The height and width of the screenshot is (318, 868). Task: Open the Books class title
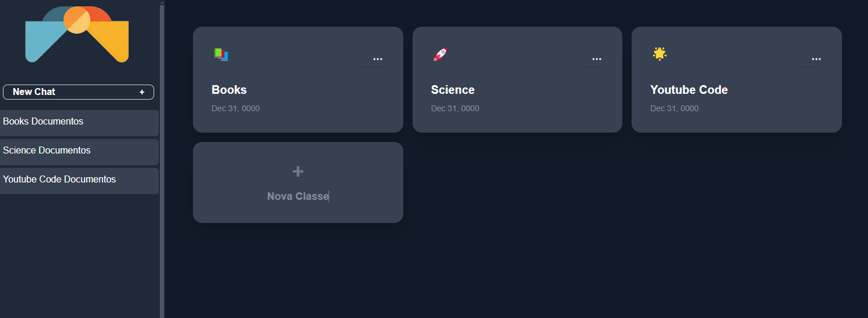point(229,90)
